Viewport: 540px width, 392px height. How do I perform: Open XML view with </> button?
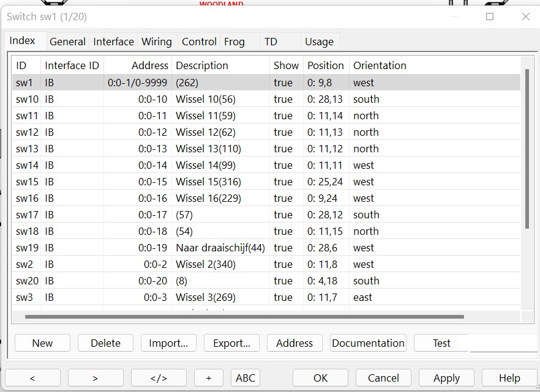pyautogui.click(x=159, y=378)
